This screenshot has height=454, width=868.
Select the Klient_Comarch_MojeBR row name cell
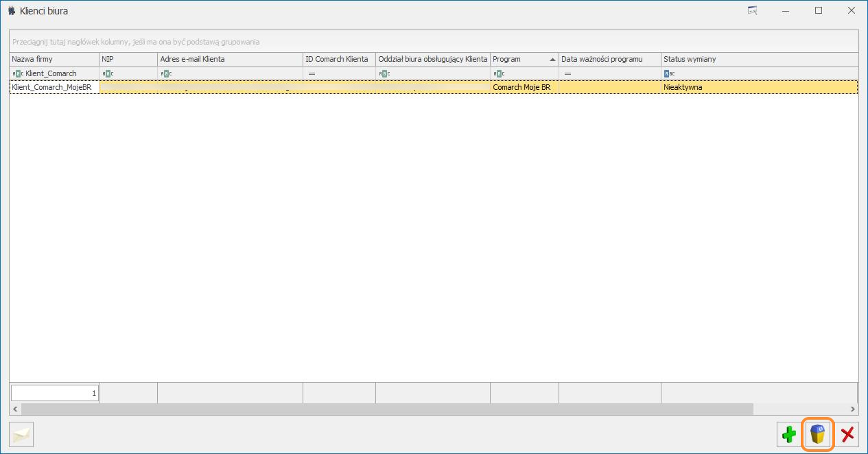coord(54,87)
